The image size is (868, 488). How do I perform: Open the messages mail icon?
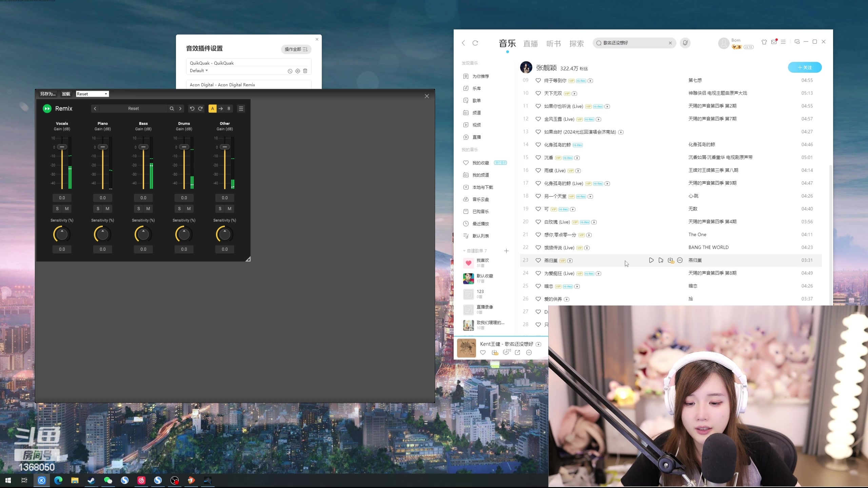pyautogui.click(x=774, y=42)
